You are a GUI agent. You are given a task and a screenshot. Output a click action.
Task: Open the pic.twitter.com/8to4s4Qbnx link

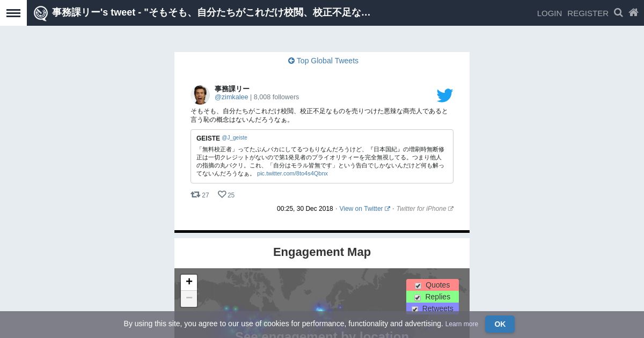pyautogui.click(x=292, y=173)
